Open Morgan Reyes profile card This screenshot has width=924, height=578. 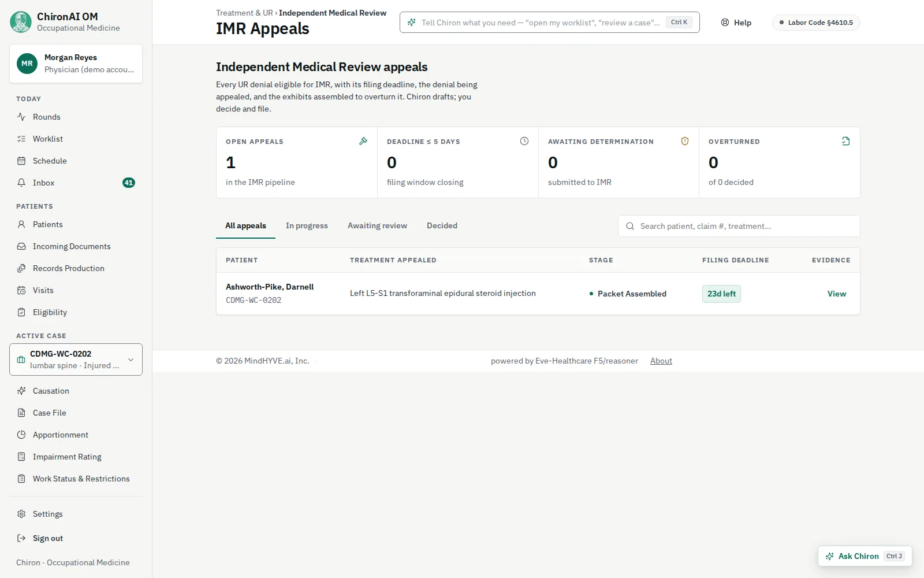point(76,64)
